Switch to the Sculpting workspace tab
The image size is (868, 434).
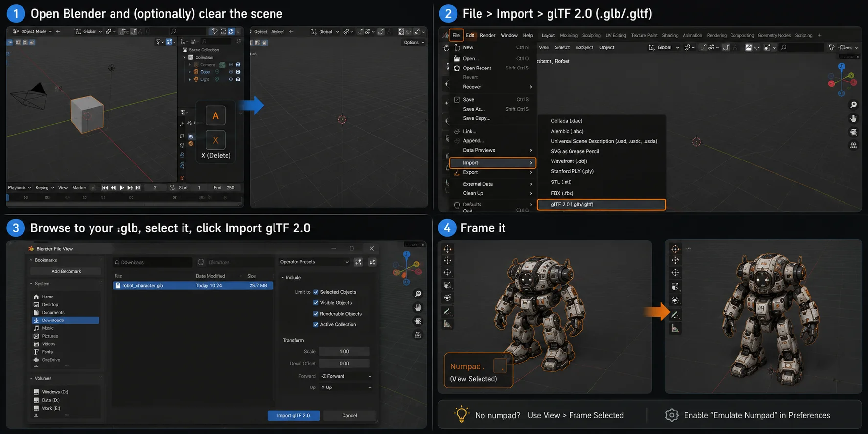coord(591,35)
